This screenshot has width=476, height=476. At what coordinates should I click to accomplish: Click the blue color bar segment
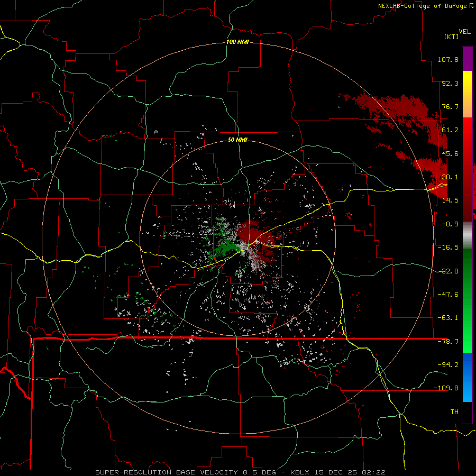467,377
